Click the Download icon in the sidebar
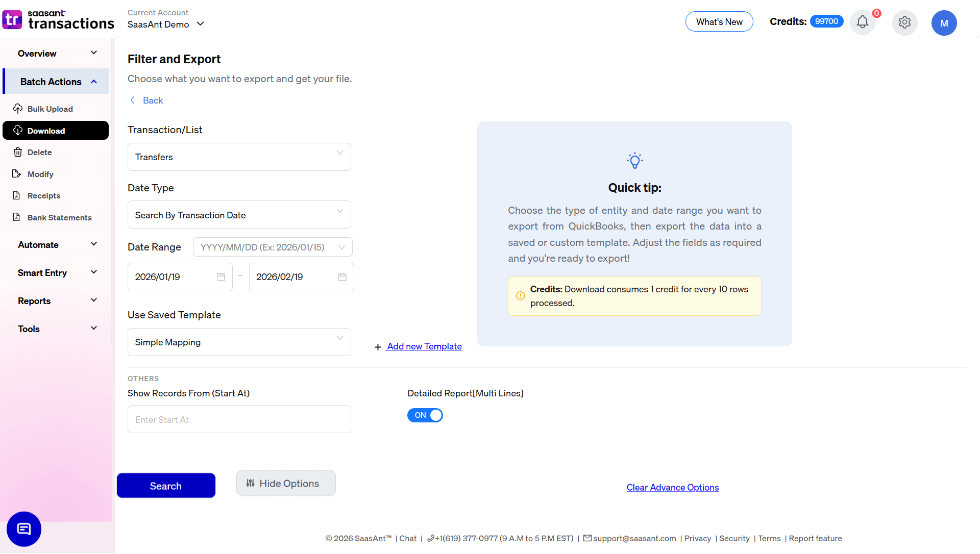Viewport: 980px width, 554px height. pyautogui.click(x=18, y=131)
